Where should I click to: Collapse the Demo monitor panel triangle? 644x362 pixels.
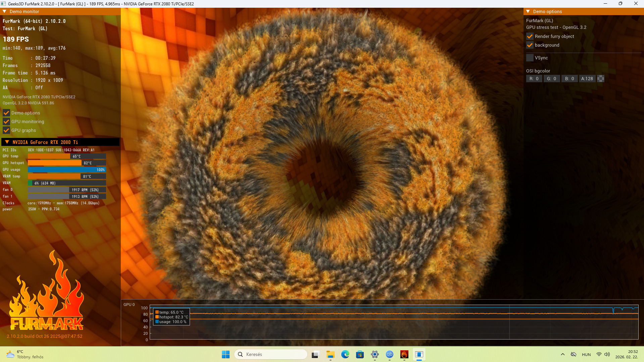click(5, 11)
